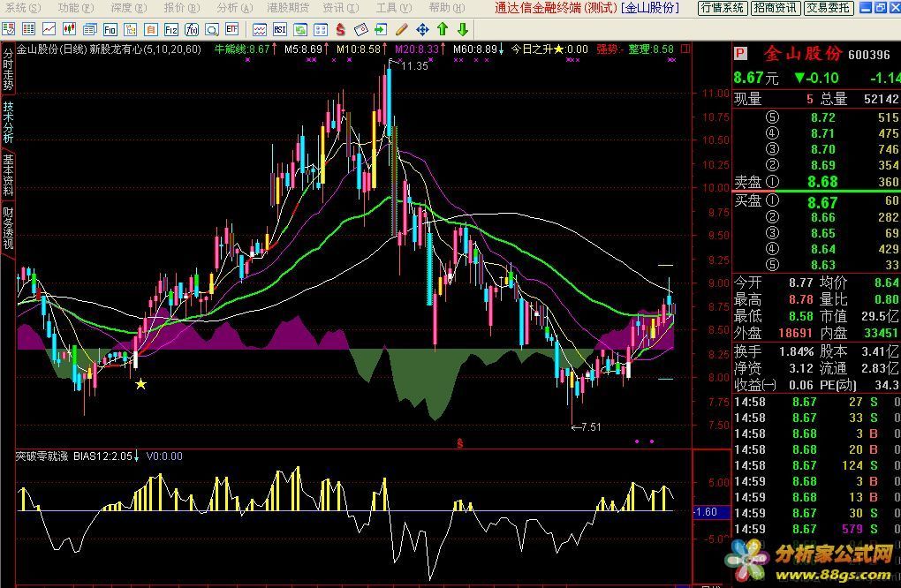Click the 11.35 high price label

pyautogui.click(x=414, y=66)
